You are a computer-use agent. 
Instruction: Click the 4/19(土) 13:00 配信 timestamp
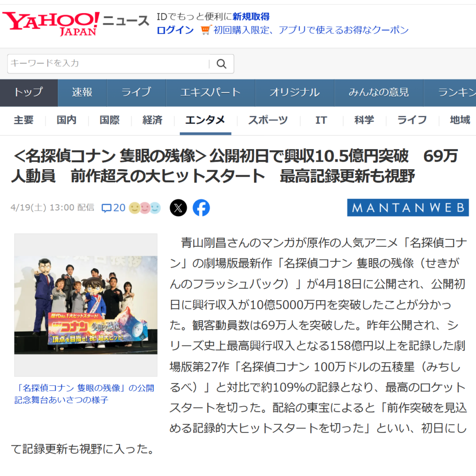[x=52, y=208]
